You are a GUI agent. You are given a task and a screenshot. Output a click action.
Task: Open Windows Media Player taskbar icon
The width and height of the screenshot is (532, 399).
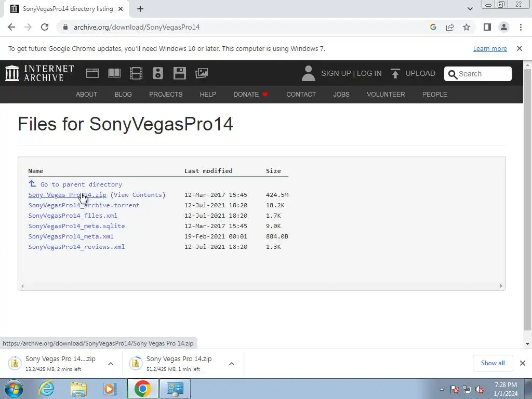click(110, 389)
